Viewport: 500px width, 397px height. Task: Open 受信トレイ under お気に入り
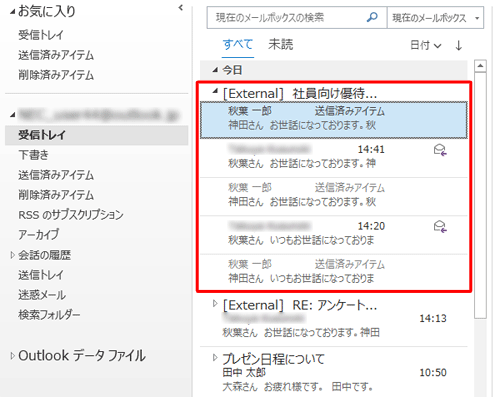(41, 35)
